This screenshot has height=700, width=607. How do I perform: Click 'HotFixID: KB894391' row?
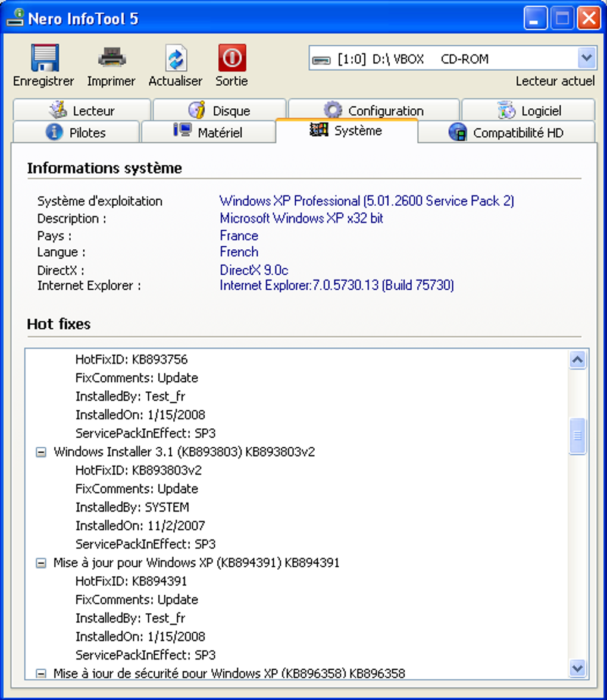131,581
